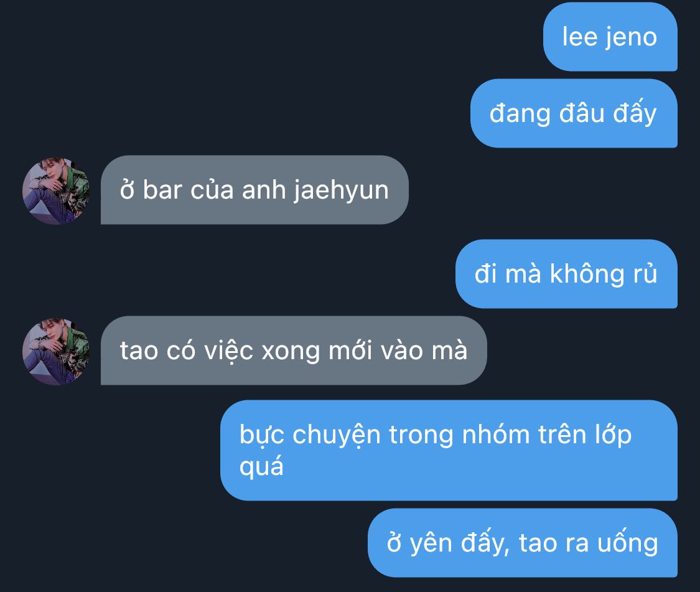
Task: Click the word "jaehyun" in the gray bubble
Action: 341,191
